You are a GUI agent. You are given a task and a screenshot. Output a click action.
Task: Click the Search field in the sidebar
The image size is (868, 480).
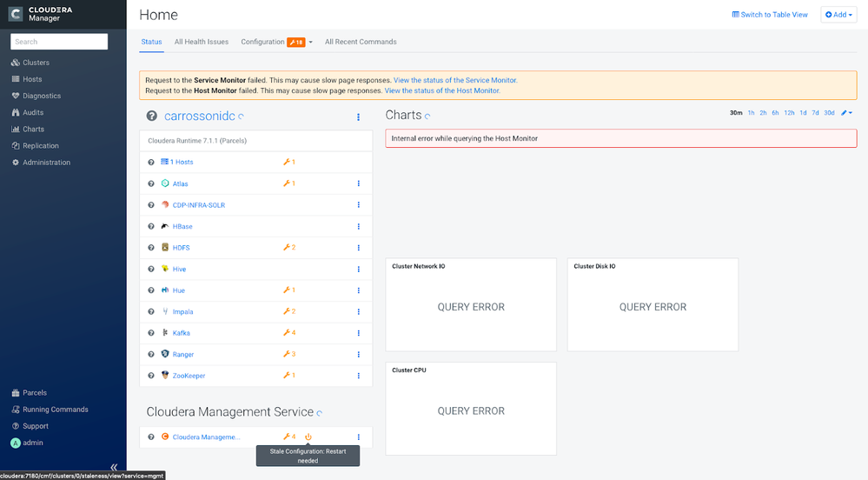(59, 42)
